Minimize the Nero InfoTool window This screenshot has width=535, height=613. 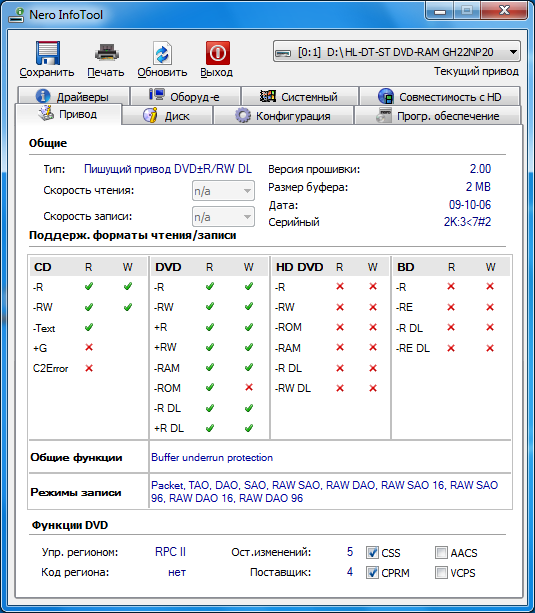point(440,11)
